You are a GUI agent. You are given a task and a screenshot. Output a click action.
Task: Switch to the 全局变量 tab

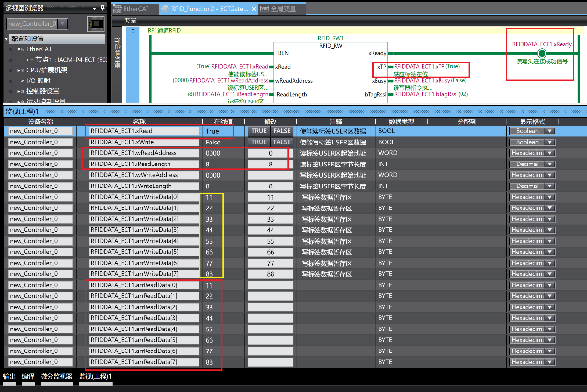(x=283, y=9)
